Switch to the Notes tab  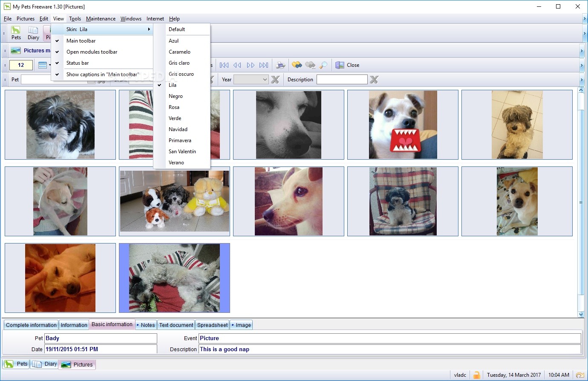click(146, 325)
